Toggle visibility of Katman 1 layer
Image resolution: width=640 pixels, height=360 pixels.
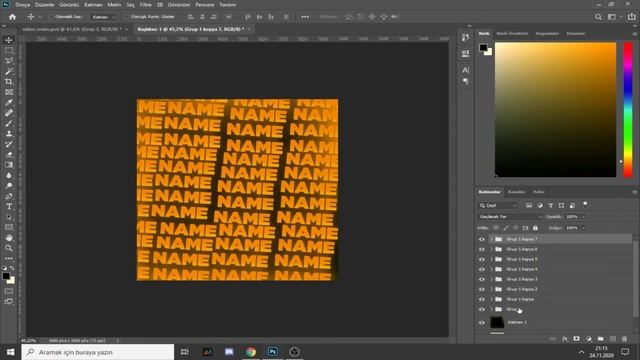coord(482,322)
